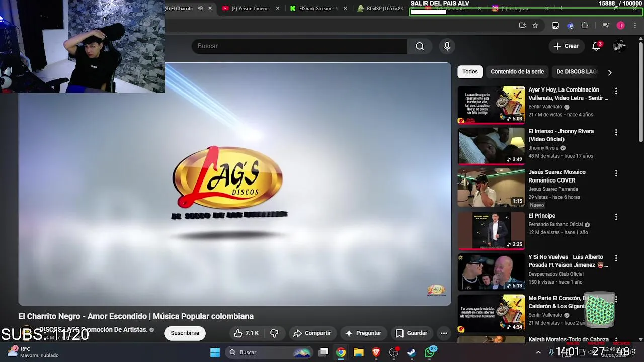Dislike the video with thumbs down
The image size is (644, 362).
coord(274,333)
